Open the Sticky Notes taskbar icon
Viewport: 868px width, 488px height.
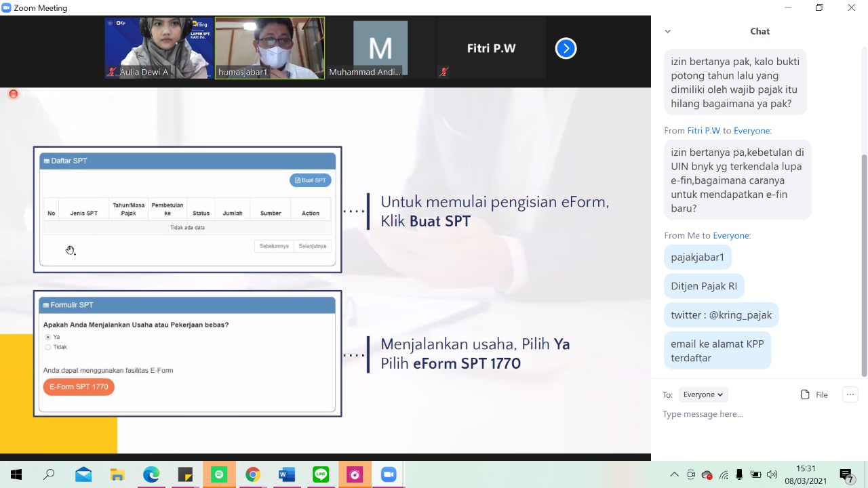pyautogui.click(x=184, y=474)
